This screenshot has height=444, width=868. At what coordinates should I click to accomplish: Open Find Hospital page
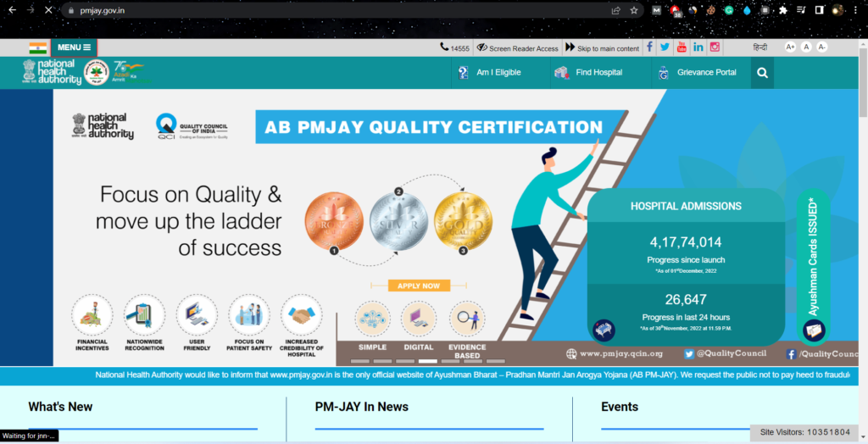[588, 73]
